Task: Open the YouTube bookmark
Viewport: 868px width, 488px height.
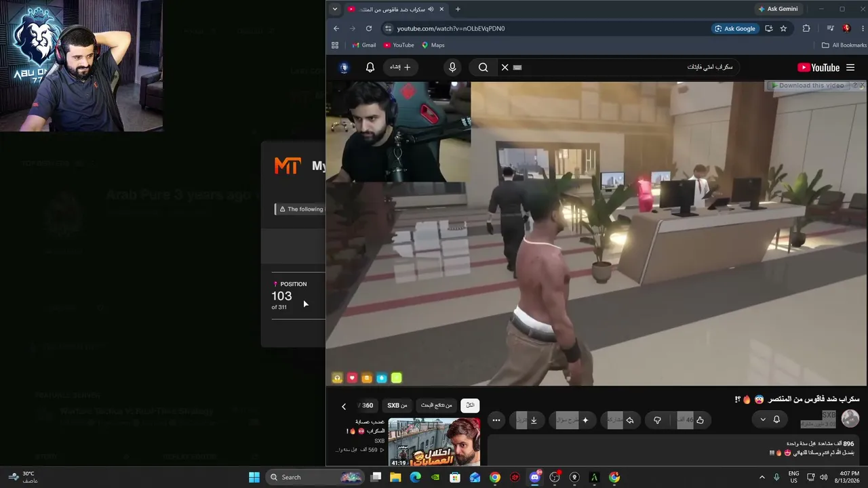Action: coord(399,45)
